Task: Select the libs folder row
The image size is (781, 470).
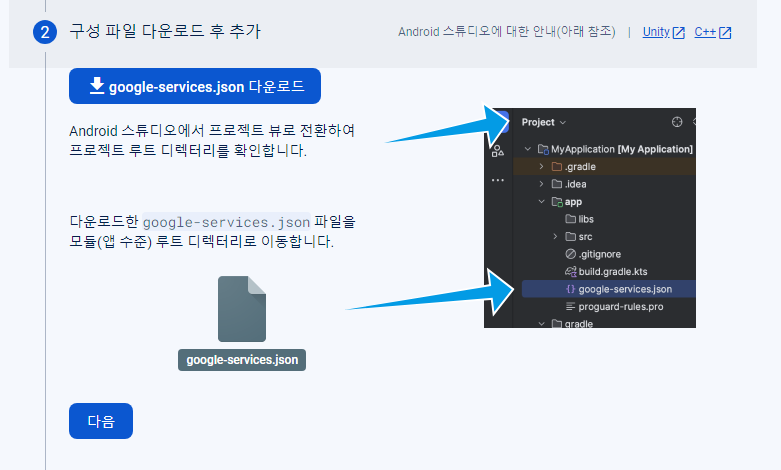Action: [x=604, y=219]
